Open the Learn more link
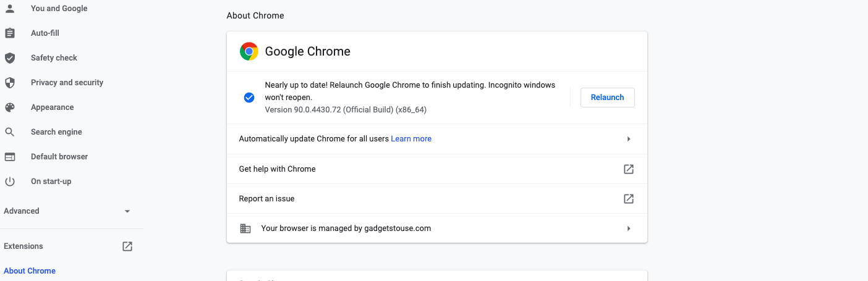This screenshot has height=281, width=868. pyautogui.click(x=411, y=139)
